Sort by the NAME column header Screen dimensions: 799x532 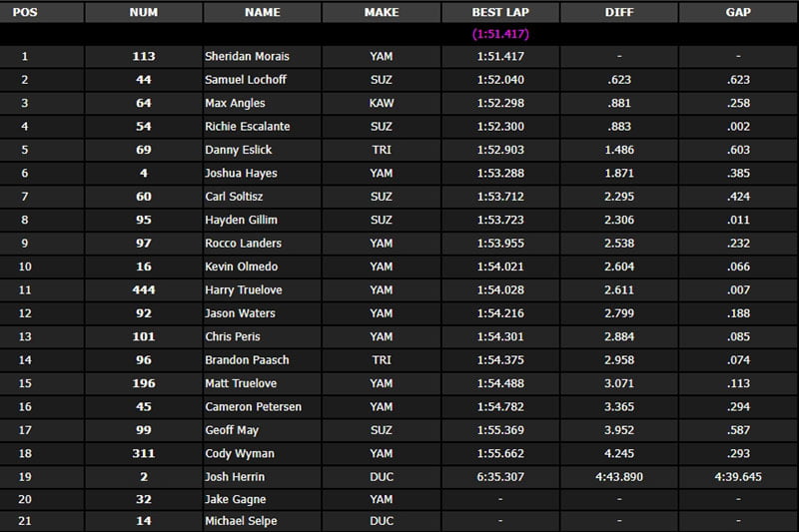pyautogui.click(x=262, y=12)
